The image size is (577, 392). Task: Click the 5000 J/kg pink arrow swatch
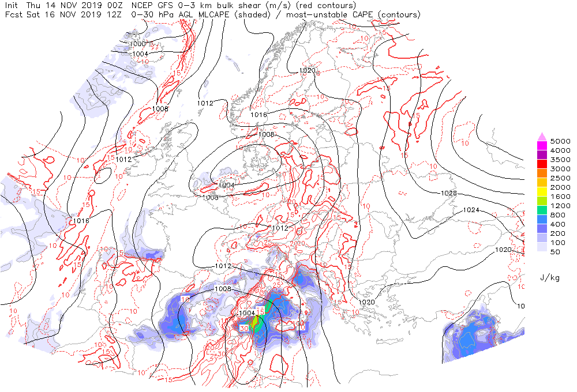542,137
